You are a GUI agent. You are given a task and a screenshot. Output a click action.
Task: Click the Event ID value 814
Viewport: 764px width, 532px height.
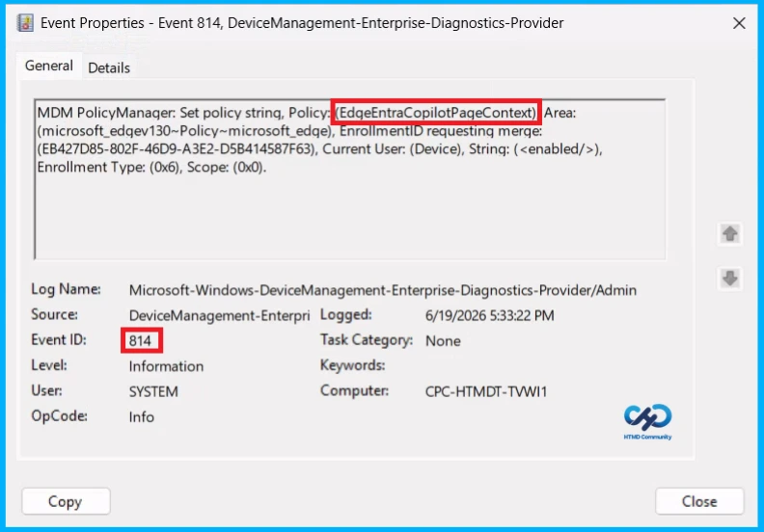point(140,341)
